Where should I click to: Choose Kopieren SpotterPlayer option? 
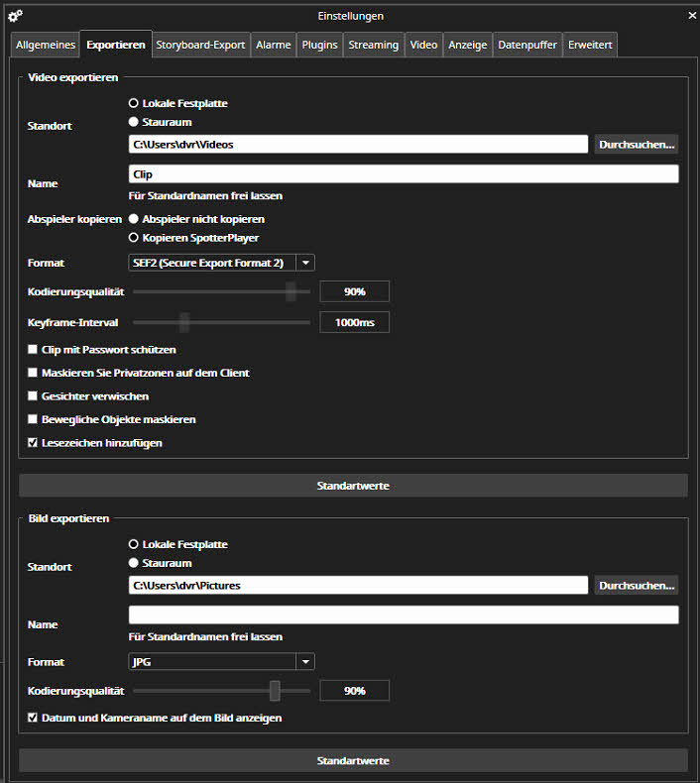coord(134,238)
